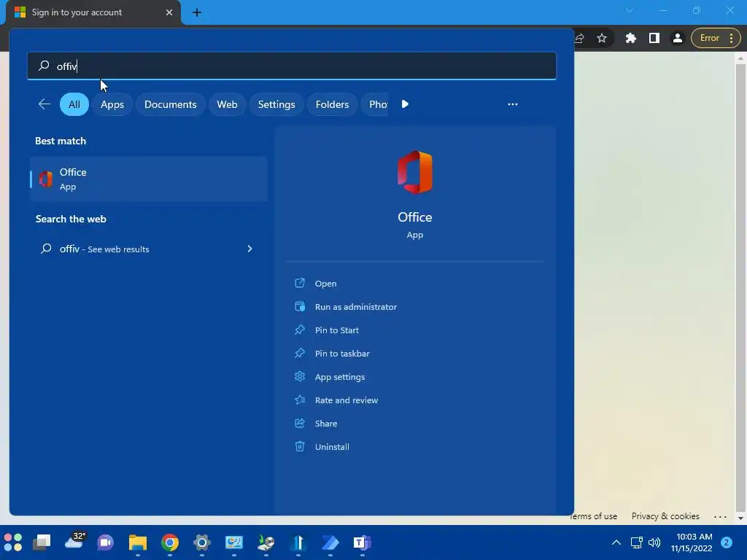Screen dimensions: 747x560
Task: Open the Terms of use link
Action: click(594, 516)
